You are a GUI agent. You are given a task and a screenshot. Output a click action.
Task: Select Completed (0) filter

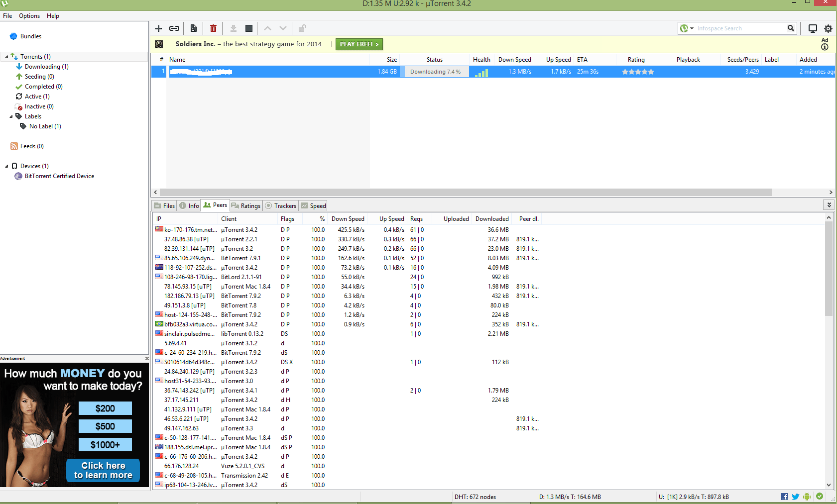coord(44,87)
